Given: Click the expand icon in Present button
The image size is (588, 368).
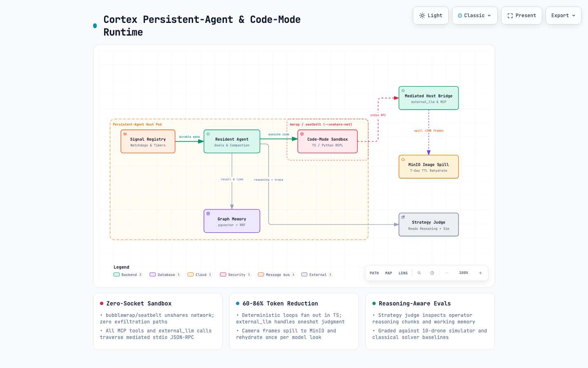Looking at the screenshot, I should pos(510,16).
